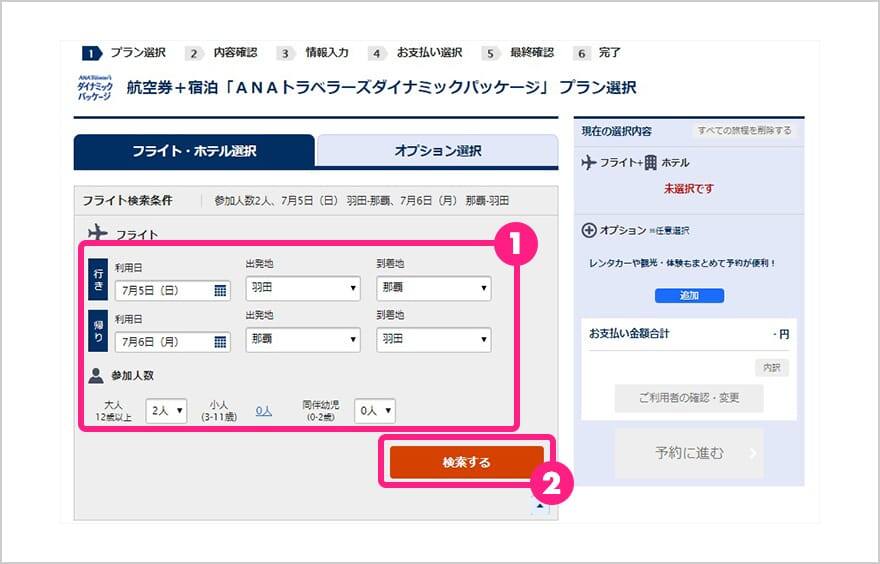Click the blue 追加 button
This screenshot has height=564, width=880.
689,295
